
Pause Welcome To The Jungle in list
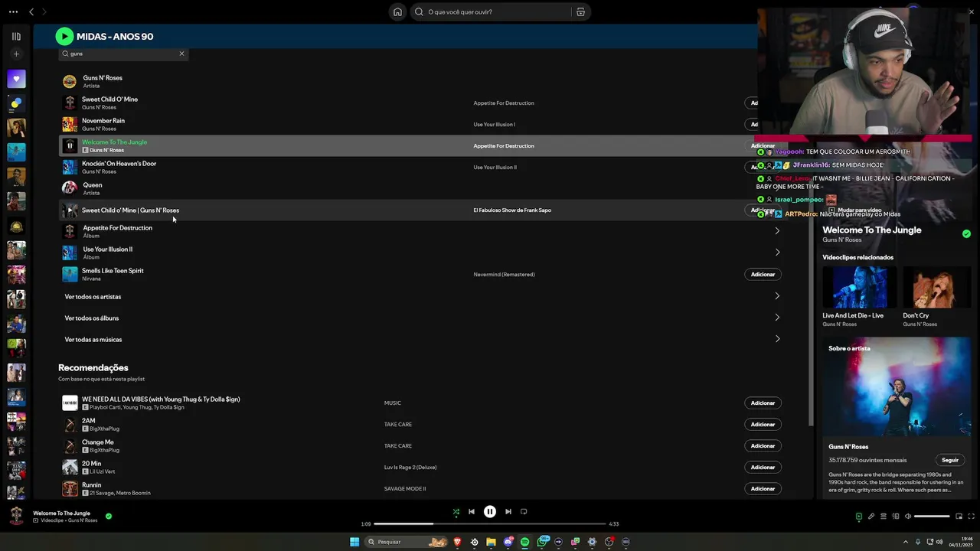click(70, 145)
